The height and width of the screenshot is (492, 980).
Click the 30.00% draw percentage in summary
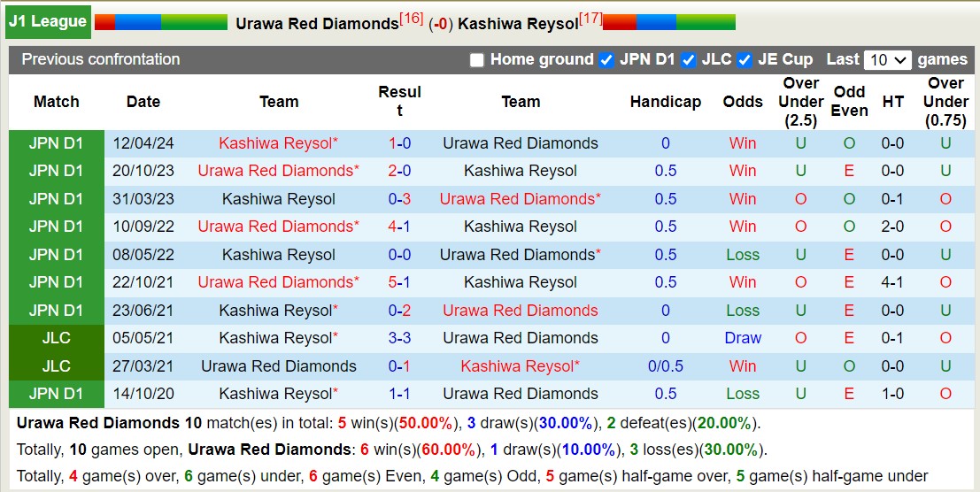pyautogui.click(x=566, y=423)
